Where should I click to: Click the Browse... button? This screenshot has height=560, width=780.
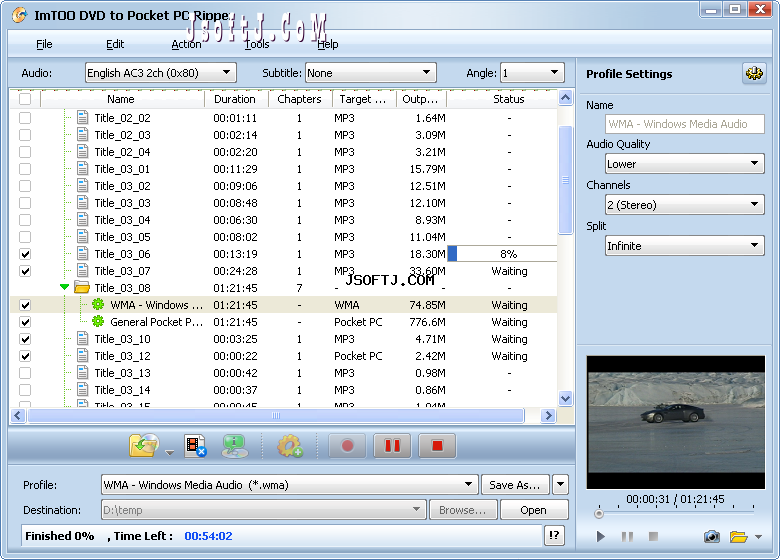(462, 510)
